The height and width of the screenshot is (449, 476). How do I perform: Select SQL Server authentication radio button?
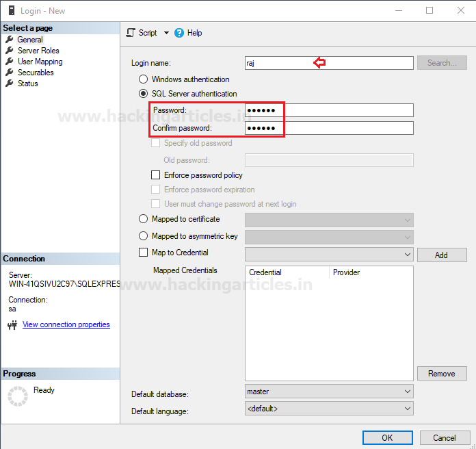click(143, 94)
